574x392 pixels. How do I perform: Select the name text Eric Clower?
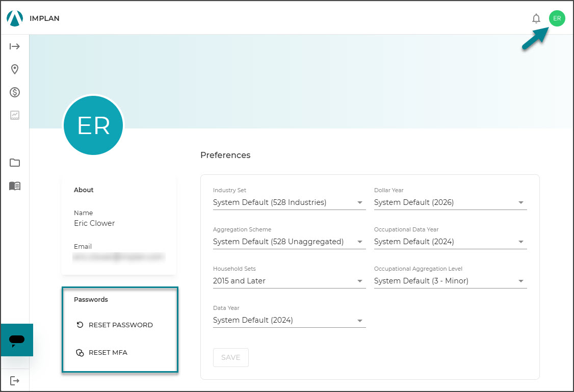click(x=94, y=223)
